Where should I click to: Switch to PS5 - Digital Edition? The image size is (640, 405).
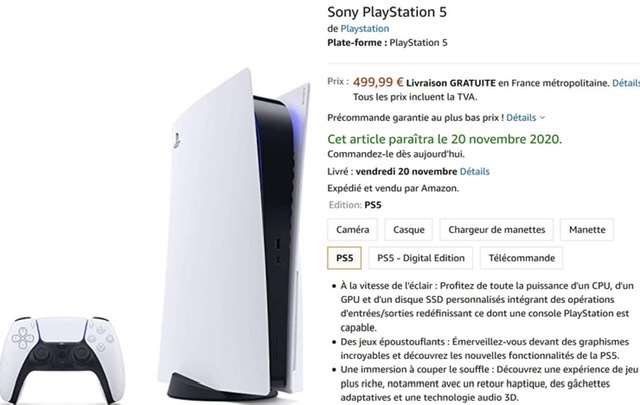tap(420, 258)
